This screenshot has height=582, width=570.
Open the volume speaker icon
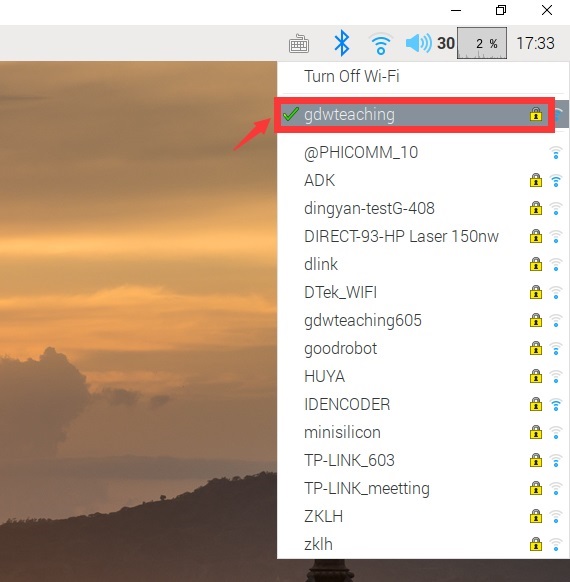(419, 43)
